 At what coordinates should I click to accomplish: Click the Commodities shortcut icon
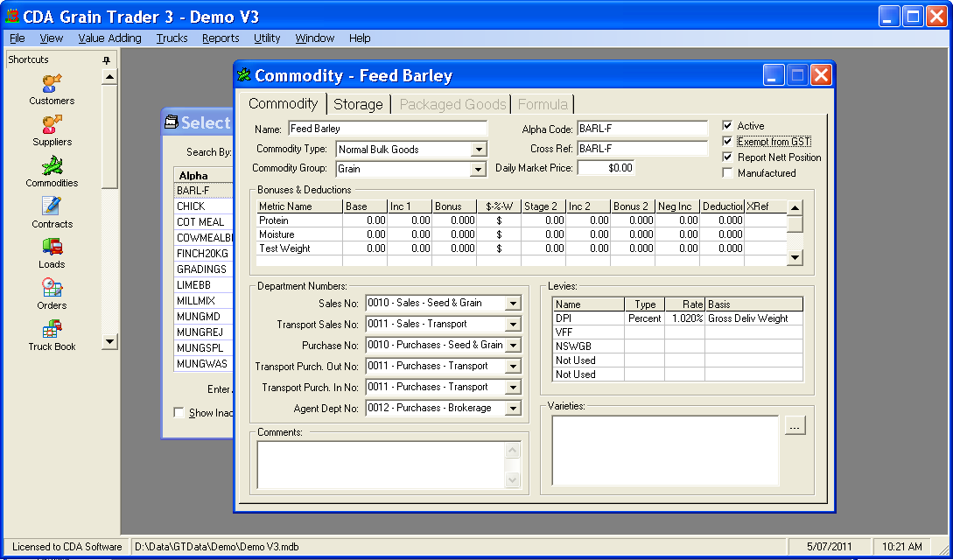click(x=52, y=165)
